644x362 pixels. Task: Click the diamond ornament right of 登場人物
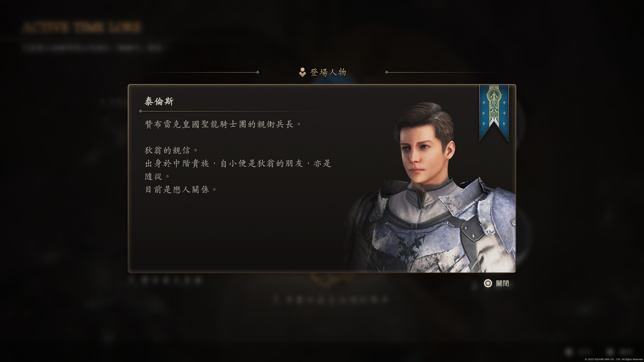(387, 72)
